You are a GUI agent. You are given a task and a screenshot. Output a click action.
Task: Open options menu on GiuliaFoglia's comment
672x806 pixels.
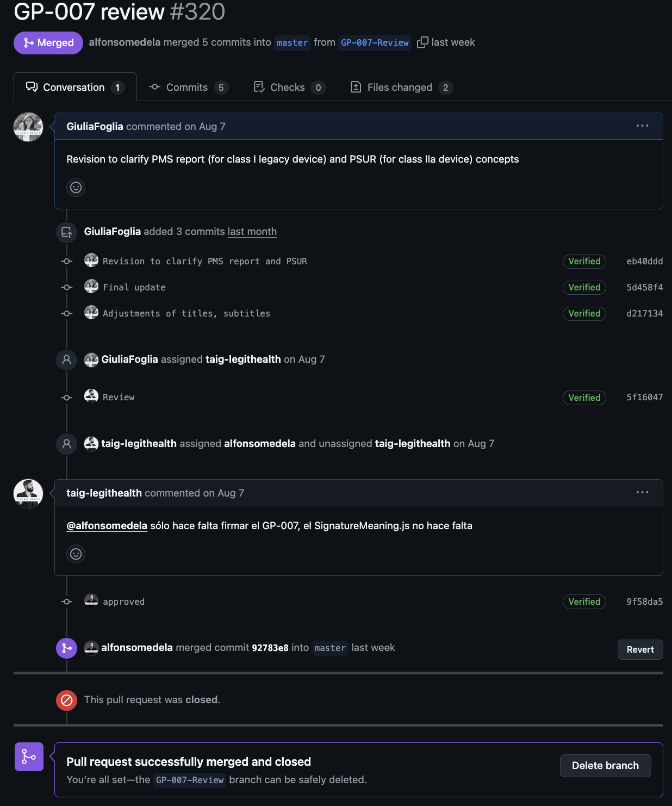click(642, 126)
